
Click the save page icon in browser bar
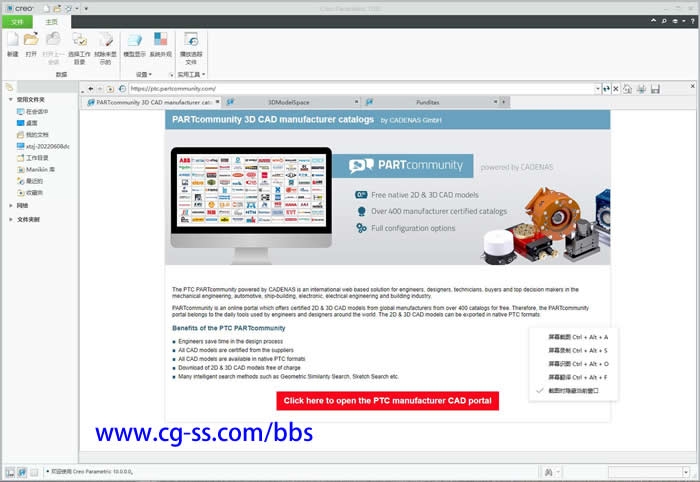point(655,89)
